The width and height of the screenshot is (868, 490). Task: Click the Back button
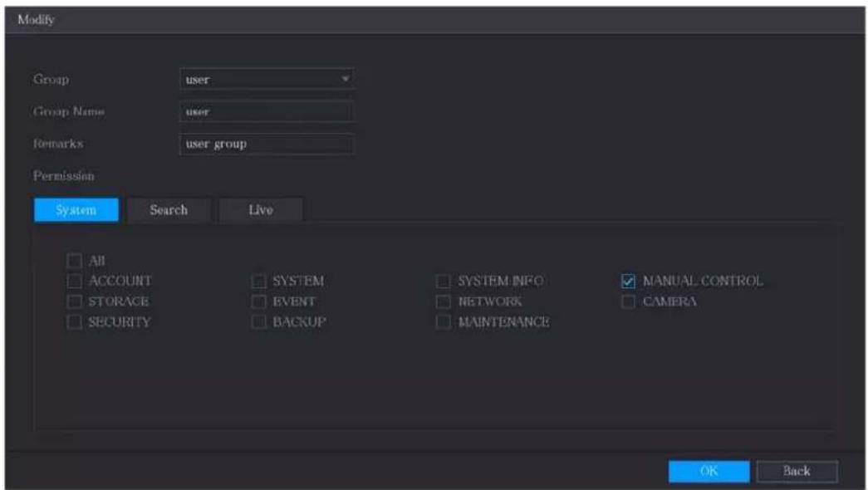pos(797,471)
